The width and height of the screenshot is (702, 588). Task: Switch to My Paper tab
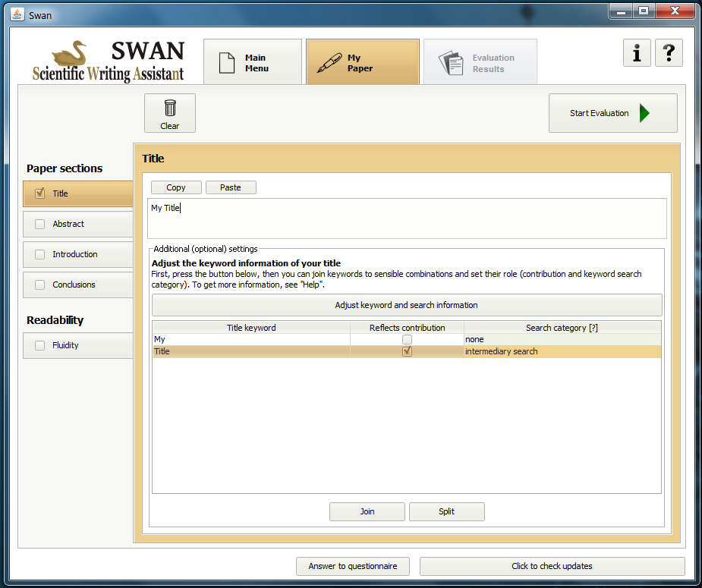pos(363,62)
